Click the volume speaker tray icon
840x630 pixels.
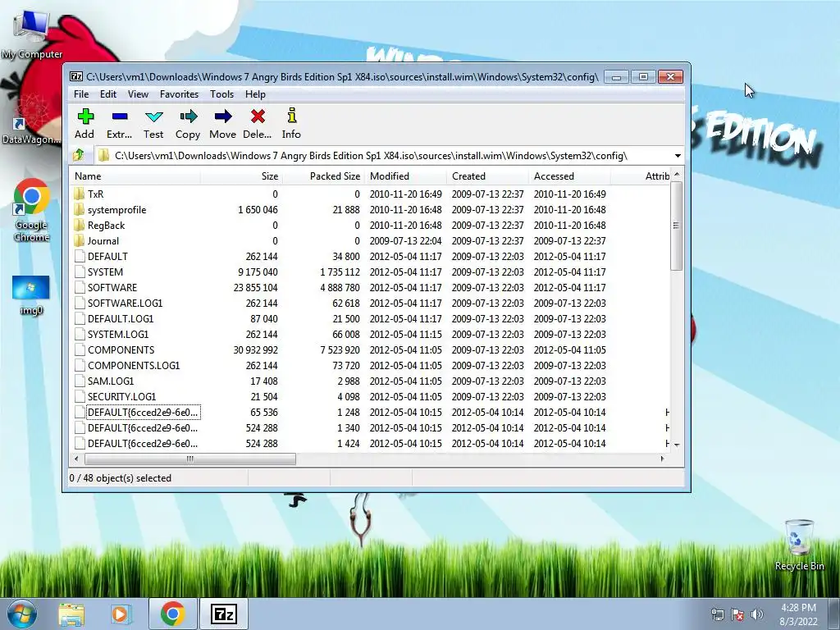[756, 614]
